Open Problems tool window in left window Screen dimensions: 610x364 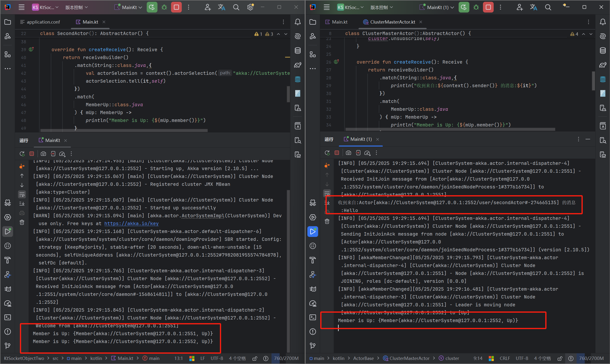pyautogui.click(x=8, y=332)
